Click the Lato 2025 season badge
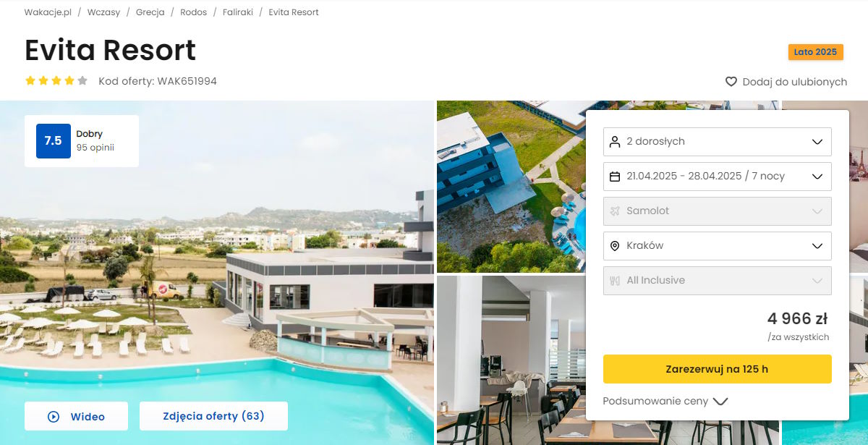The image size is (868, 445). 815,52
